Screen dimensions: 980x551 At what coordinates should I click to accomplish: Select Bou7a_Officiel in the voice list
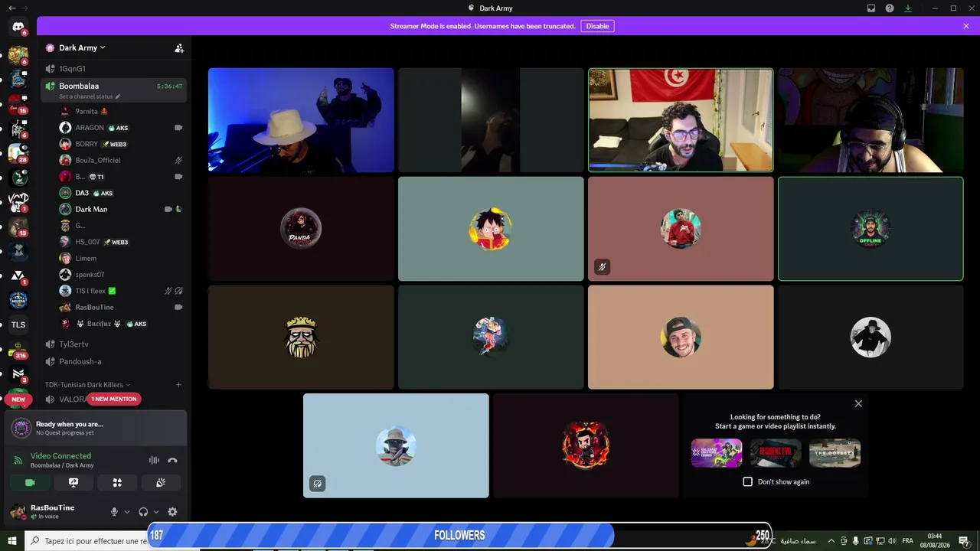coord(122,160)
